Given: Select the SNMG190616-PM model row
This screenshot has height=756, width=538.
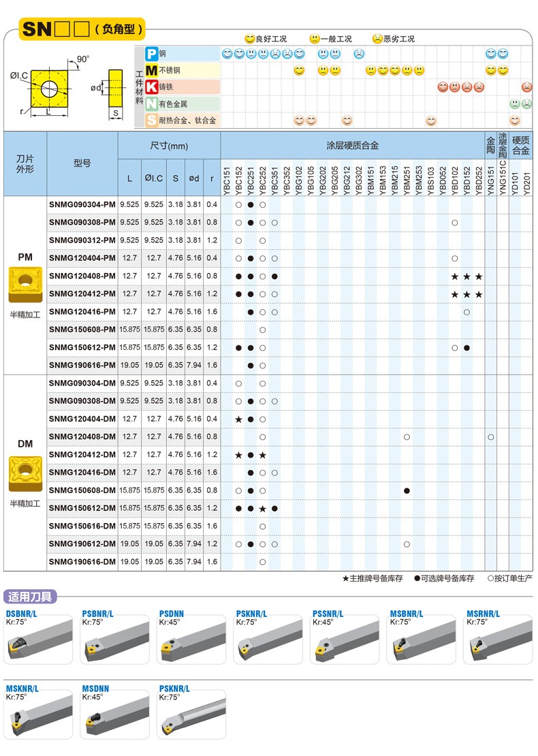Looking at the screenshot, I should [289, 365].
